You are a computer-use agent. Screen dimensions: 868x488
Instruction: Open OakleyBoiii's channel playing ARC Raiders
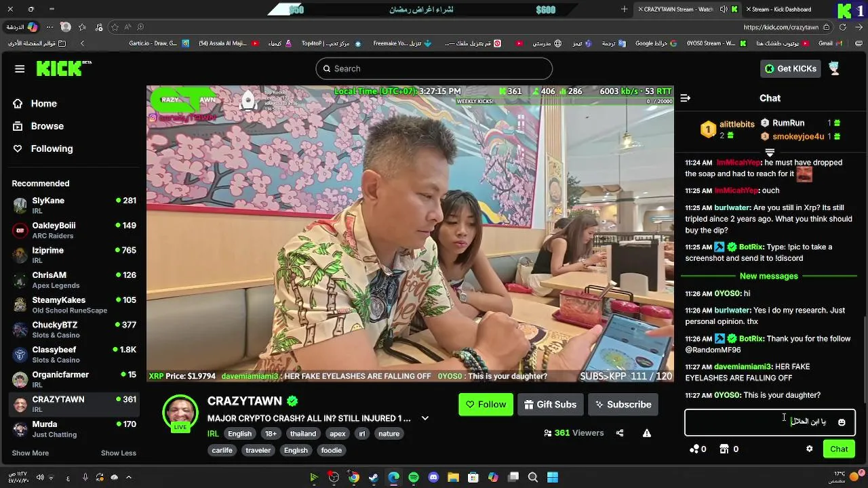[x=74, y=230]
